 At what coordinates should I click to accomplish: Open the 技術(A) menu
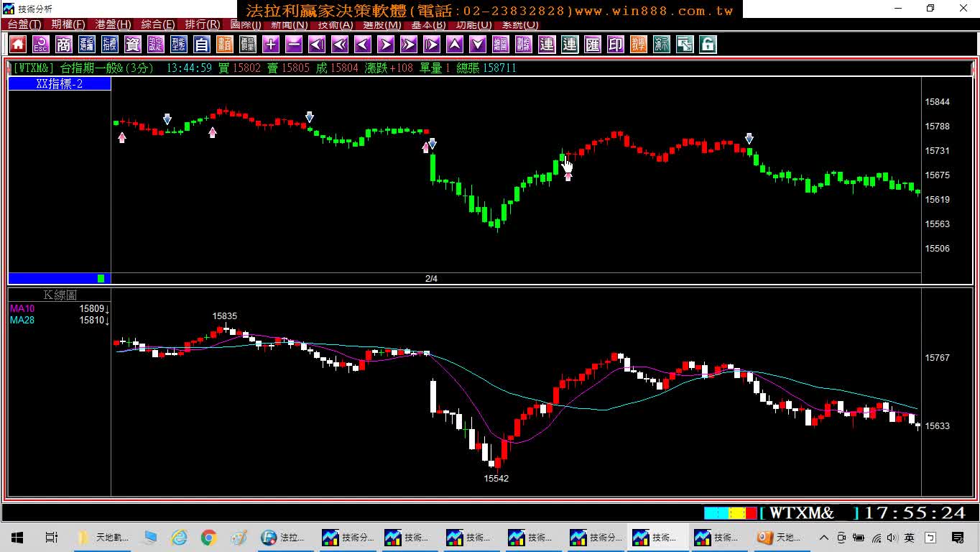coord(336,24)
